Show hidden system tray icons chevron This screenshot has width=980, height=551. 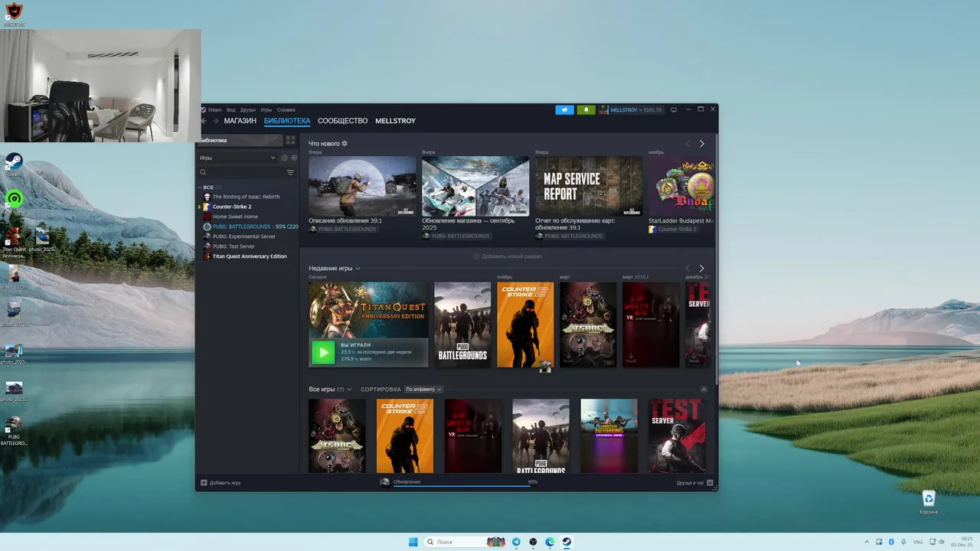tap(867, 542)
